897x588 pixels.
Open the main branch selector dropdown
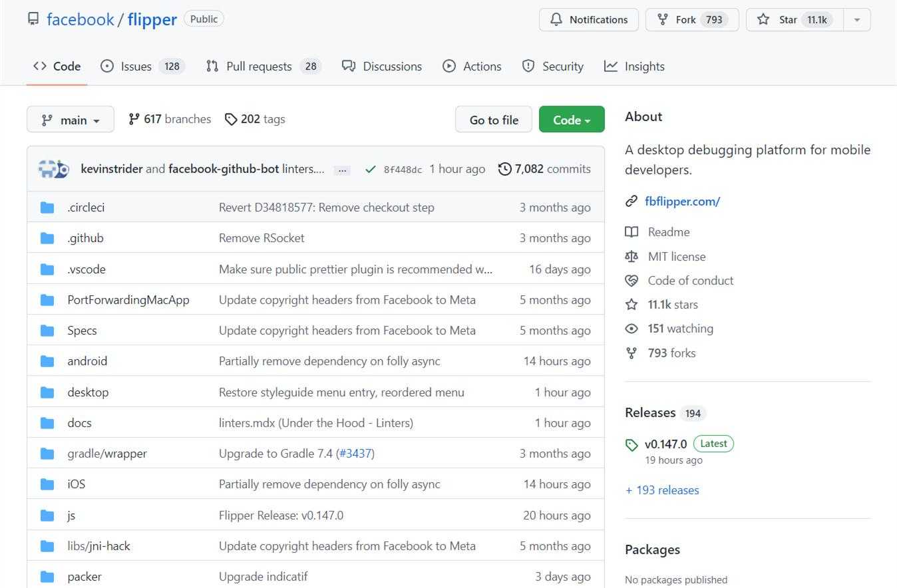pyautogui.click(x=71, y=120)
